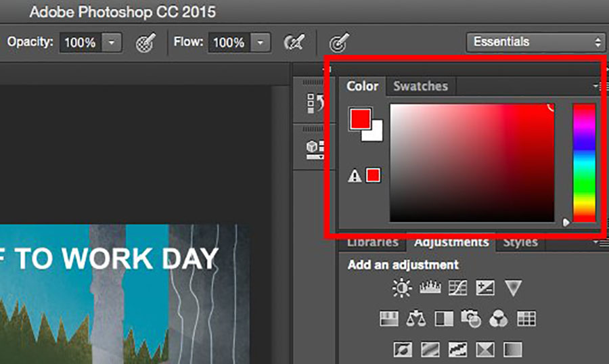Click the rainbow hue slider strip
The height and width of the screenshot is (364, 609).
(583, 162)
